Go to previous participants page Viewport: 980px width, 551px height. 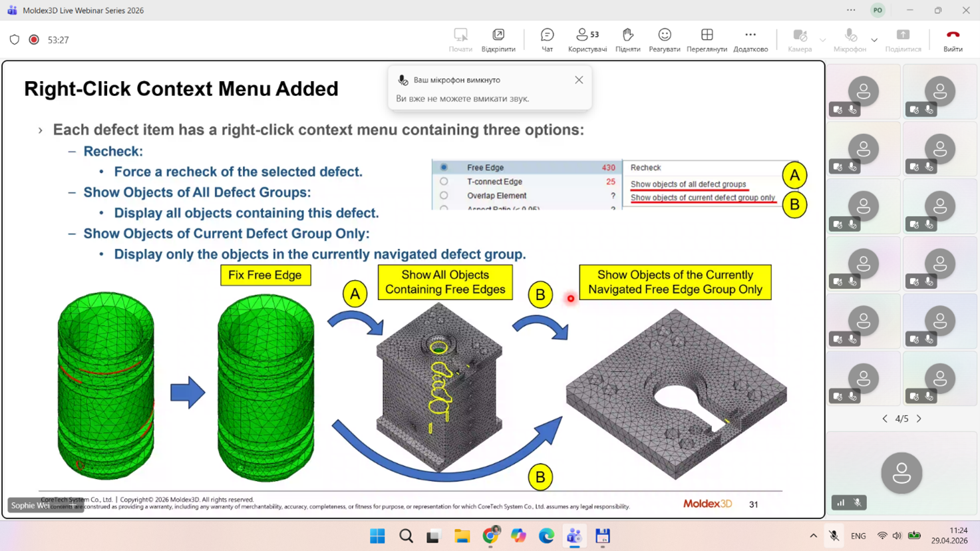click(885, 419)
